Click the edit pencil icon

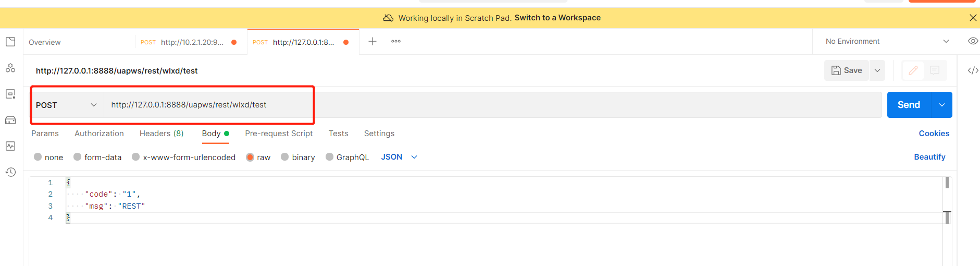click(913, 70)
